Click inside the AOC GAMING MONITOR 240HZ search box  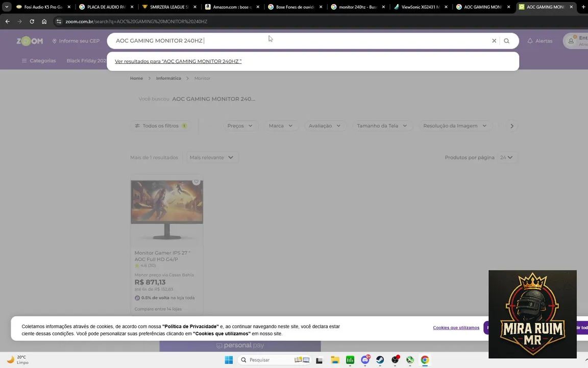[x=300, y=41]
